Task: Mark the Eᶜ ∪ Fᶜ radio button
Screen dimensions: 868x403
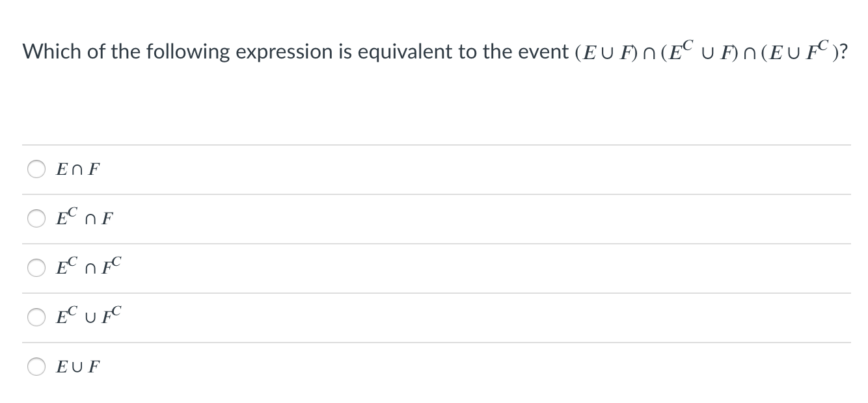Action: pyautogui.click(x=36, y=318)
